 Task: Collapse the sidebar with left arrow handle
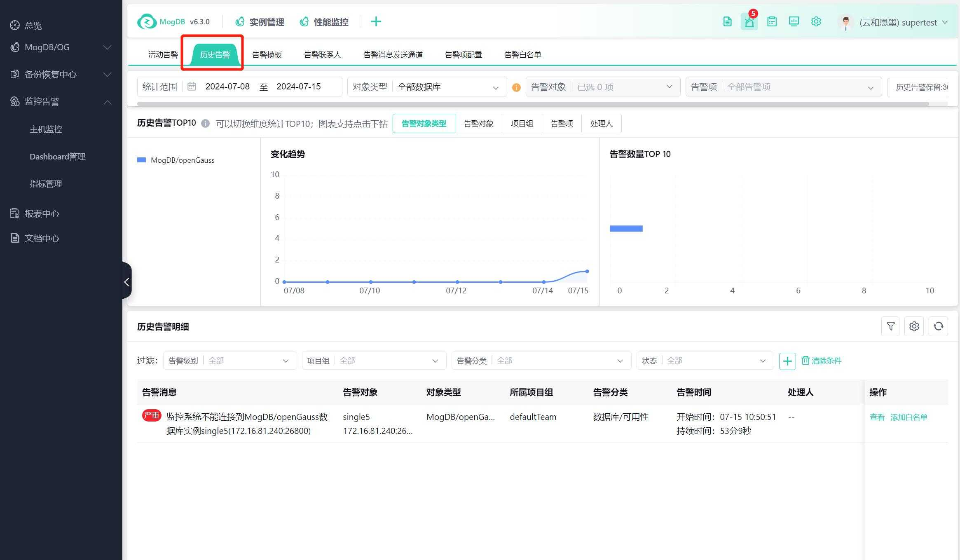127,281
